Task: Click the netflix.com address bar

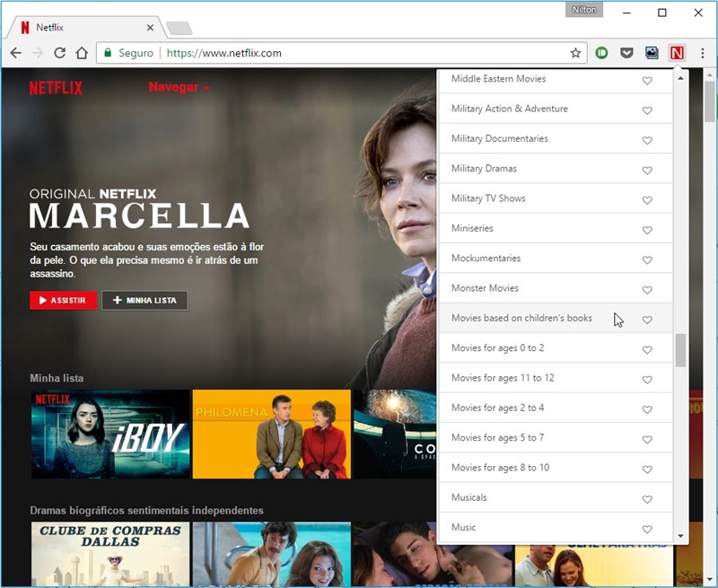Action: 341,53
